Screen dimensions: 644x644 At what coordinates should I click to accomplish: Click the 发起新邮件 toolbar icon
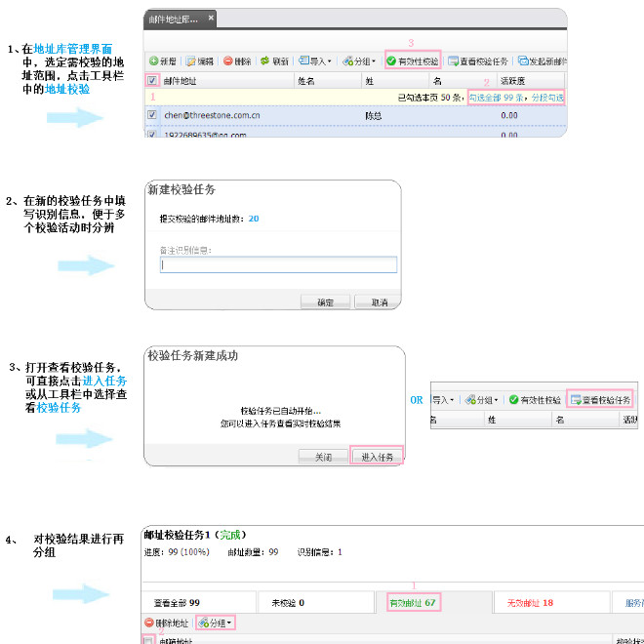coord(523,60)
